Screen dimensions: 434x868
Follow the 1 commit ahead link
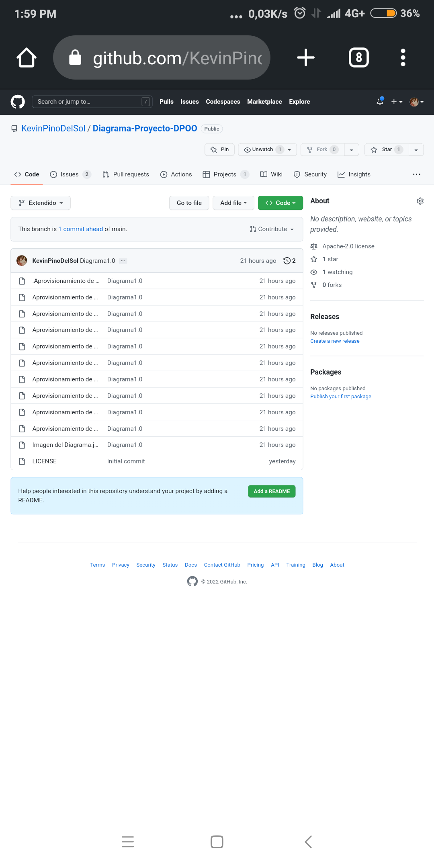[80, 229]
